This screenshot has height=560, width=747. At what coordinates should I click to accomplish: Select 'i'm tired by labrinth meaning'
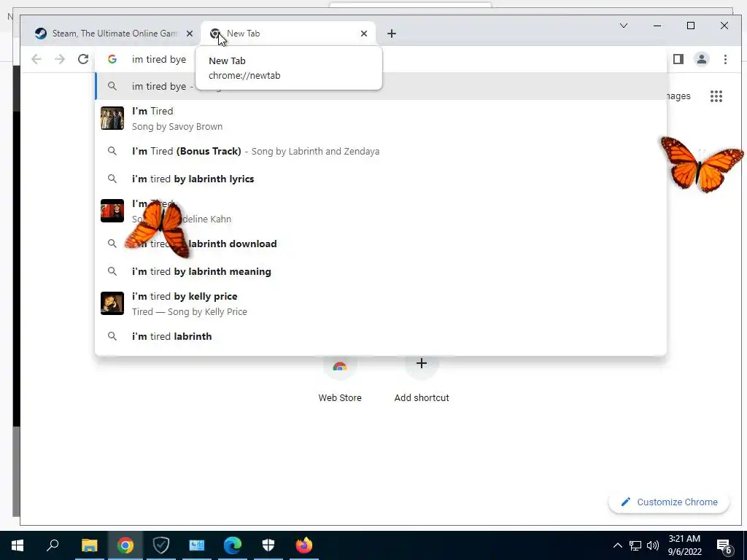381,271
